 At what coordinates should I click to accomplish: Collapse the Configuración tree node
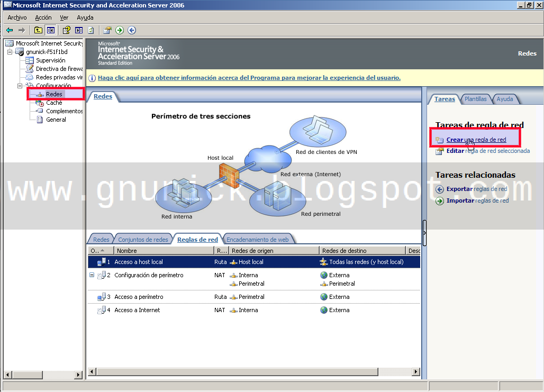(x=20, y=86)
